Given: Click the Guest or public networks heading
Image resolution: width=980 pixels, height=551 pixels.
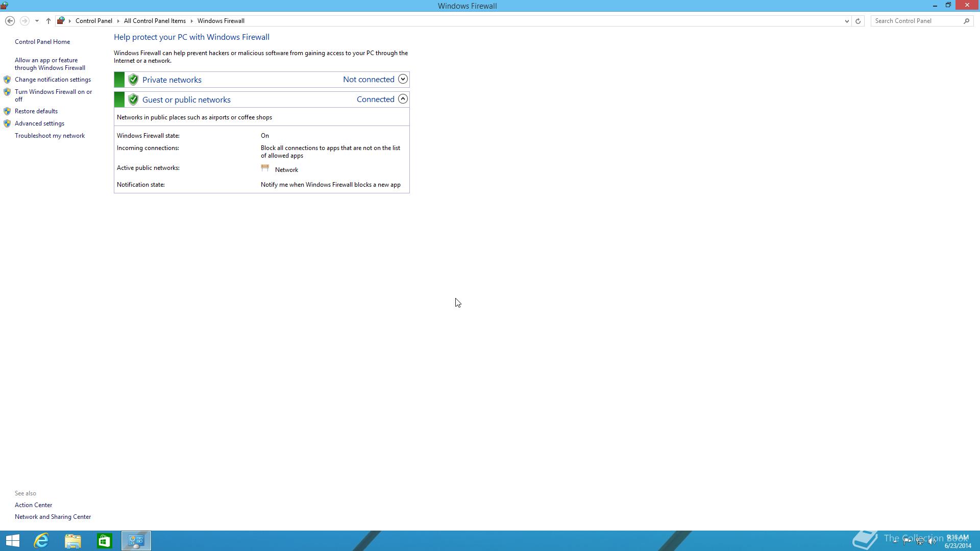Looking at the screenshot, I should point(186,99).
